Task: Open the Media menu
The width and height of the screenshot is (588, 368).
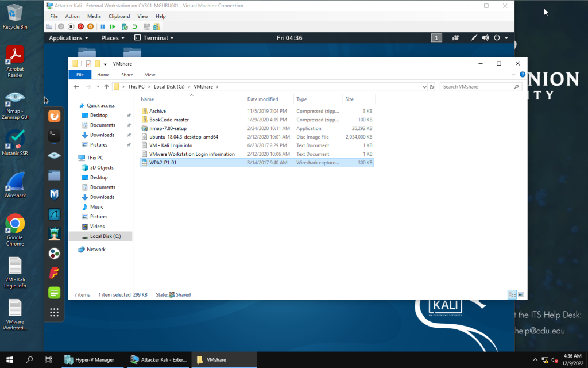Action: (x=94, y=16)
